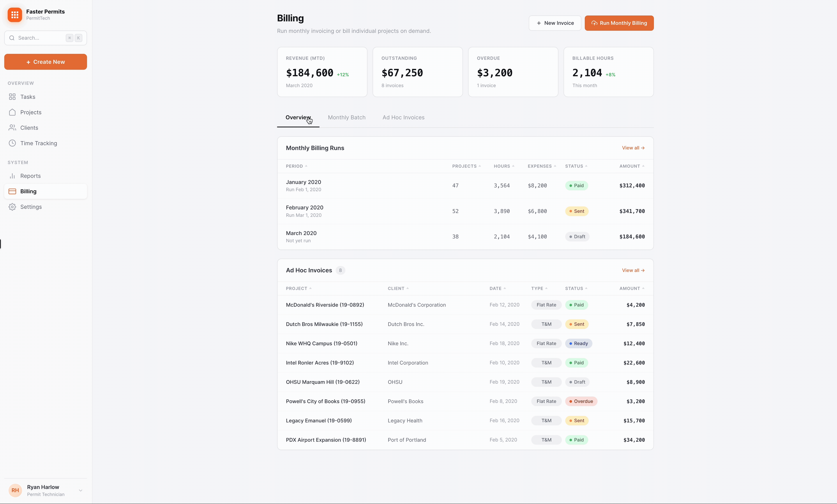This screenshot has width=837, height=504.
Task: Open the Projects section
Action: [x=31, y=112]
